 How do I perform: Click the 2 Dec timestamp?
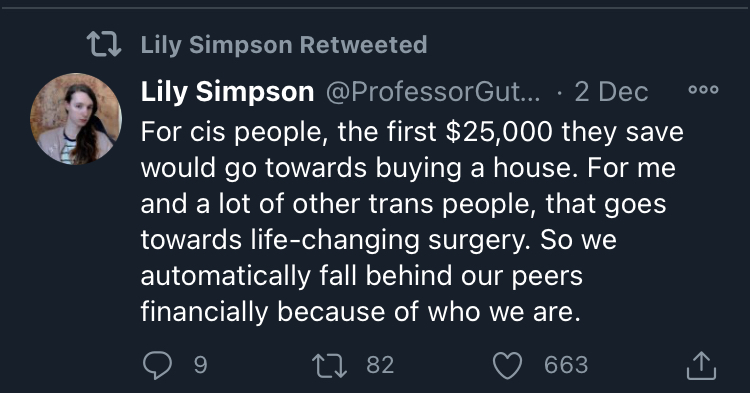click(x=611, y=91)
